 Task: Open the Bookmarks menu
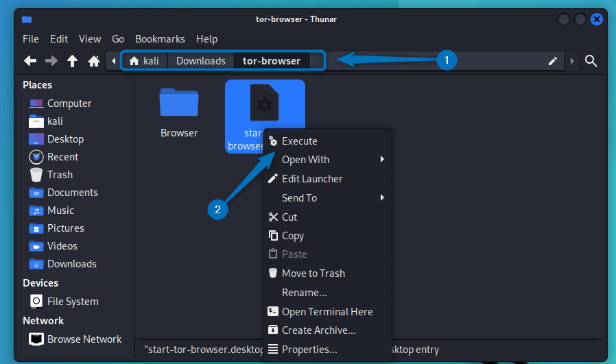point(160,39)
